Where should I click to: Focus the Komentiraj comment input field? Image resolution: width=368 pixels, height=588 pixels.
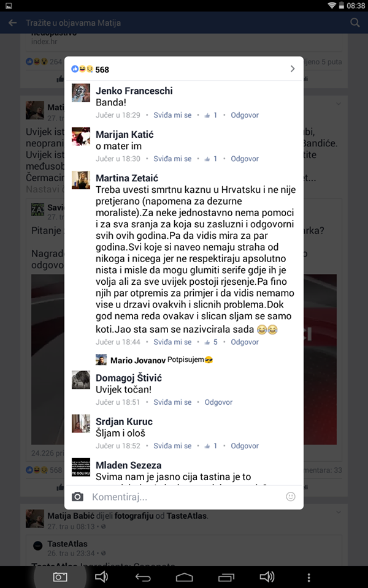(x=186, y=497)
